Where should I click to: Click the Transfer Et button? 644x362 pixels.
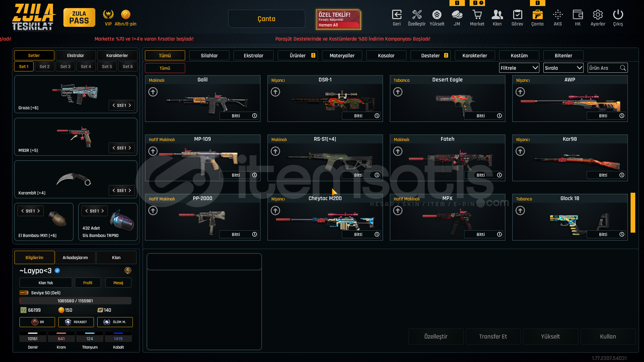tap(493, 337)
